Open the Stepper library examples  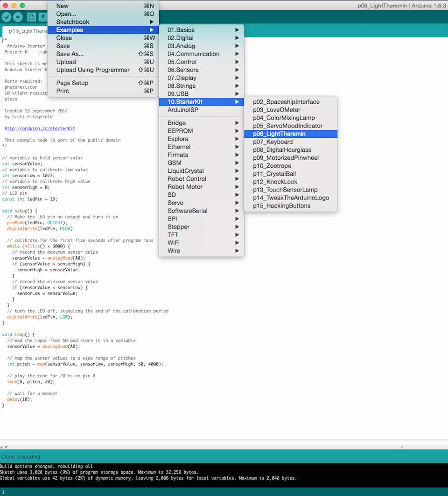click(x=202, y=227)
